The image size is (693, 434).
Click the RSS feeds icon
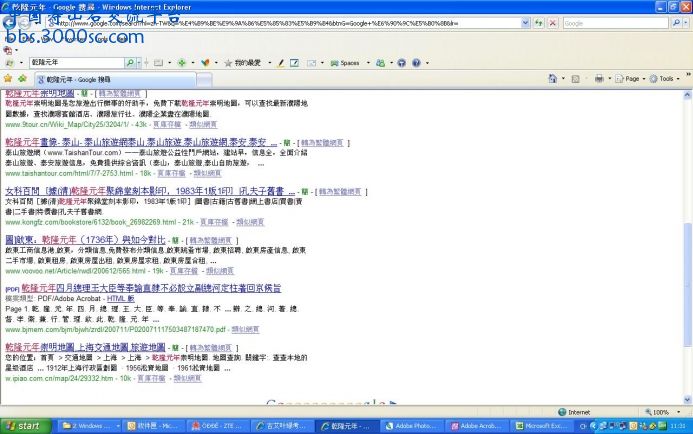pyautogui.click(x=575, y=79)
